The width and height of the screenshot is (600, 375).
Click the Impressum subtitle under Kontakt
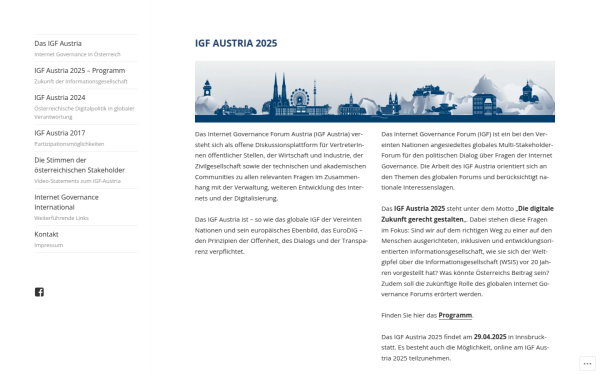(x=49, y=245)
